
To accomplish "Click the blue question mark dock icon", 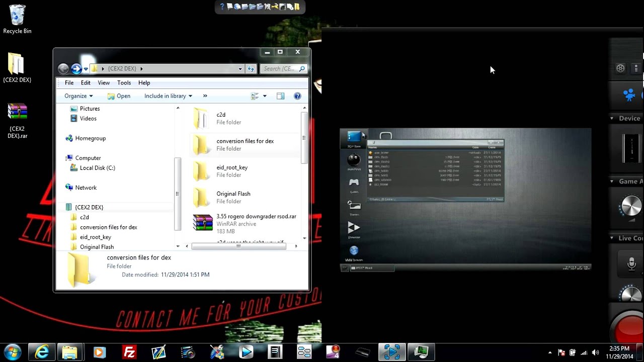I will tap(222, 7).
